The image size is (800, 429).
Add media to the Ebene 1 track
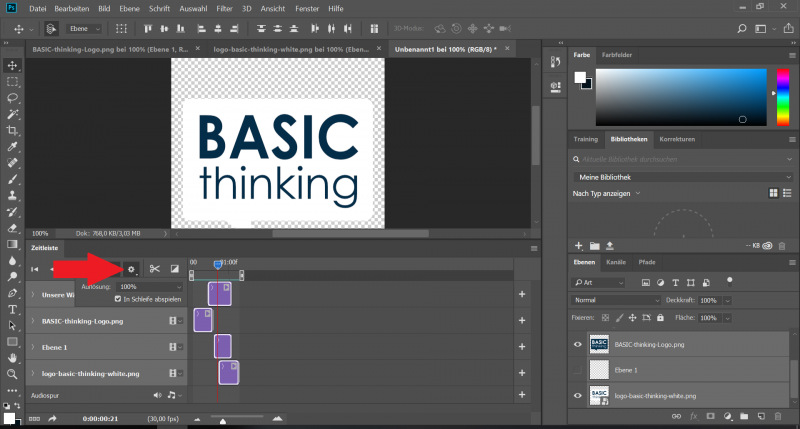522,346
